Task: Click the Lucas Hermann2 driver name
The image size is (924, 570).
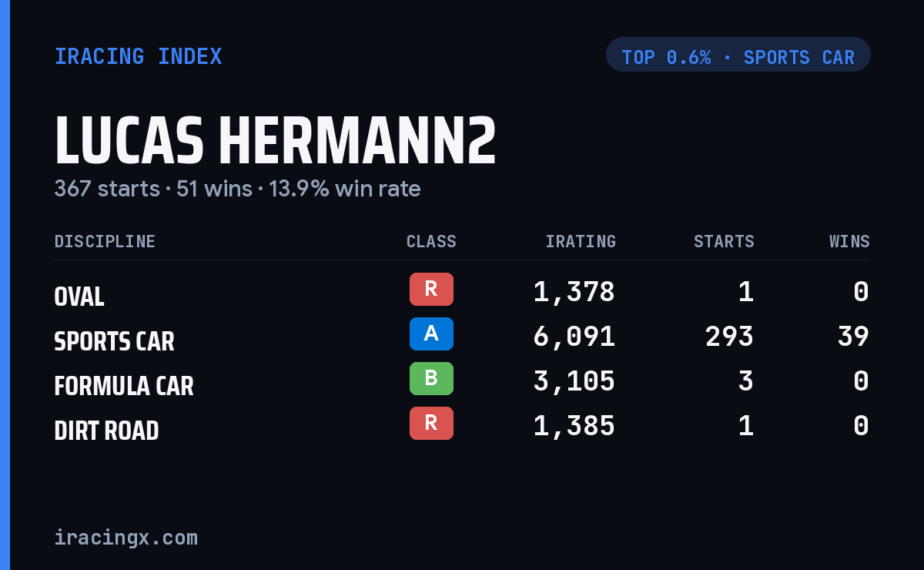Action: pyautogui.click(x=275, y=141)
